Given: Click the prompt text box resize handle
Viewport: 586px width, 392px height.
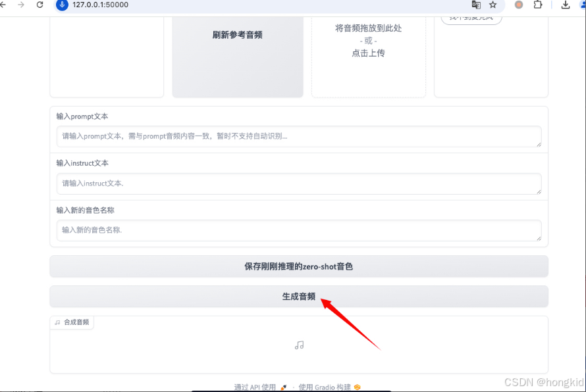Looking at the screenshot, I should click(x=539, y=144).
